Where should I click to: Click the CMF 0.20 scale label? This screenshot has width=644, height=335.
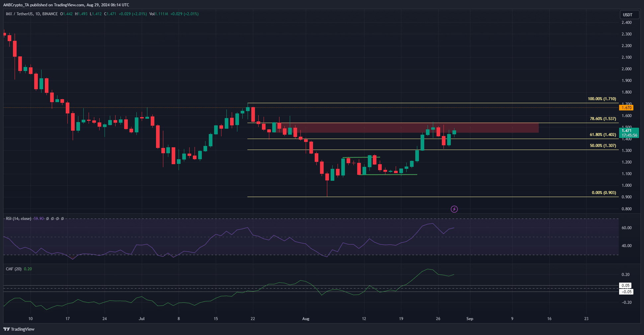[x=625, y=275]
